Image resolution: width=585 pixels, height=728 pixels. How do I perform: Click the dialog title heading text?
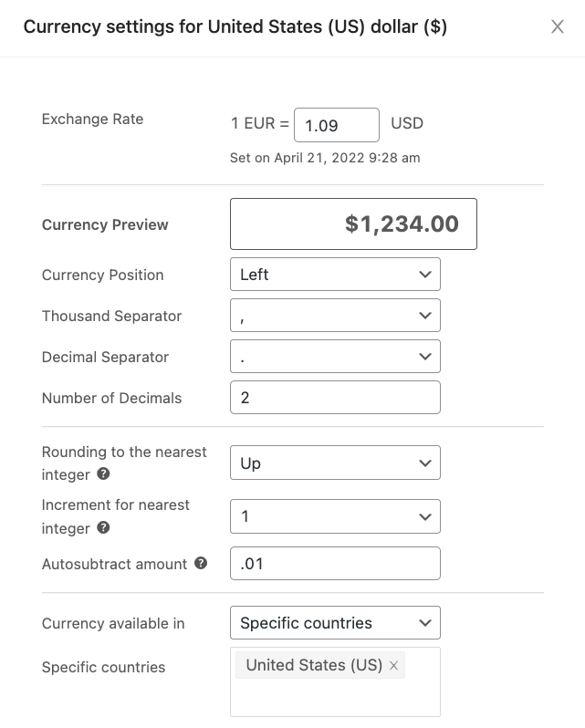[235, 27]
